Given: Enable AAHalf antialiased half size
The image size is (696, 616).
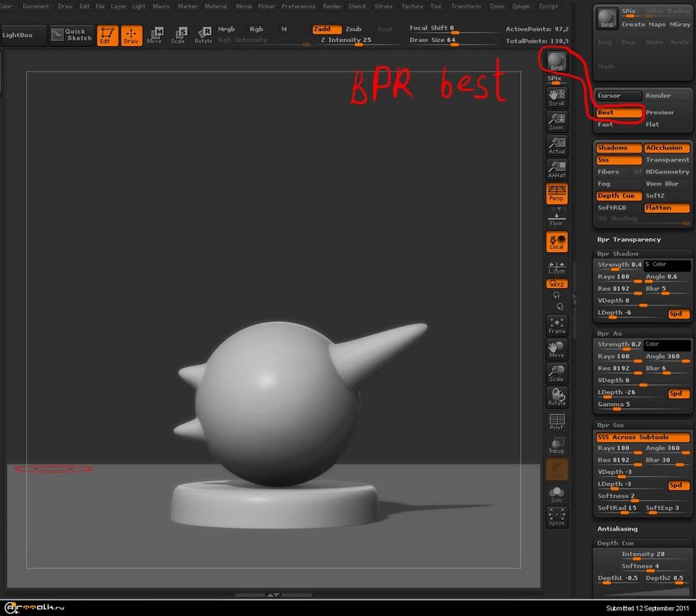Looking at the screenshot, I should coord(556,169).
